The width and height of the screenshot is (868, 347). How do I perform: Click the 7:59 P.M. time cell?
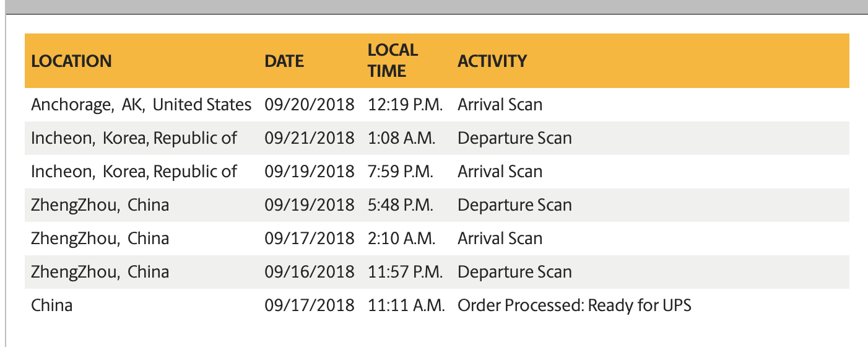[400, 172]
